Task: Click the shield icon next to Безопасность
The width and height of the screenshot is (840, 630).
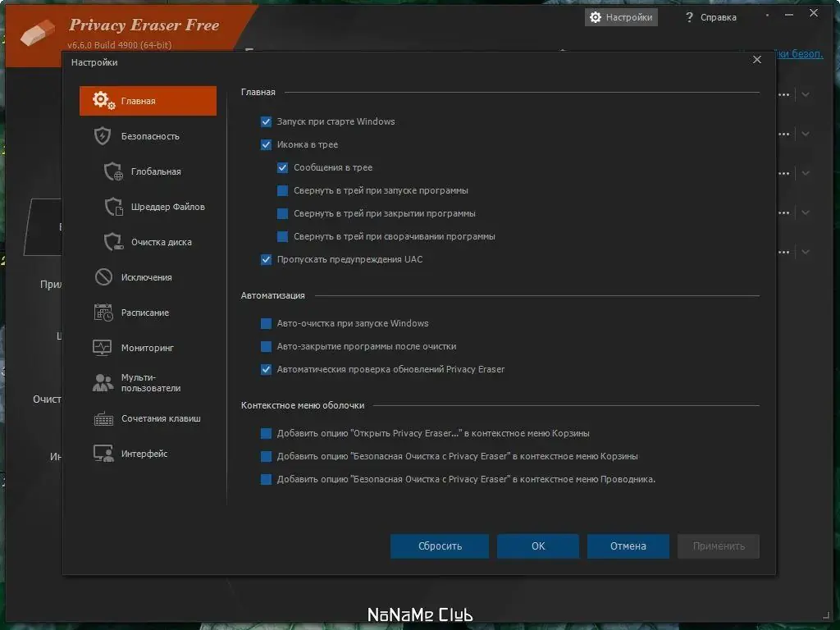Action: pyautogui.click(x=103, y=136)
